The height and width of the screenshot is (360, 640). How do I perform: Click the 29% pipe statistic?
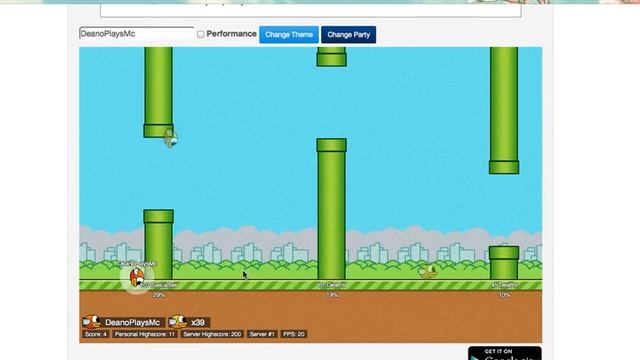(x=159, y=295)
